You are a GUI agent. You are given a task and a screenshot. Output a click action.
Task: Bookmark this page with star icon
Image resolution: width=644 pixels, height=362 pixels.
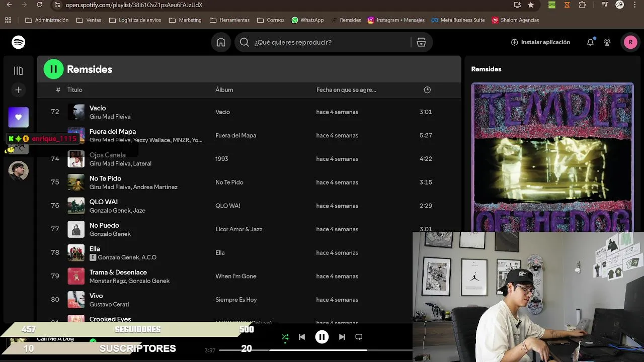pyautogui.click(x=531, y=5)
